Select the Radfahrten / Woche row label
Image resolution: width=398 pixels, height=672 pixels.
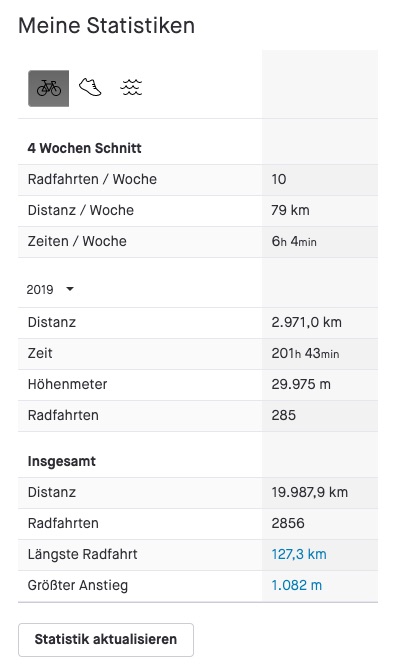click(x=92, y=179)
